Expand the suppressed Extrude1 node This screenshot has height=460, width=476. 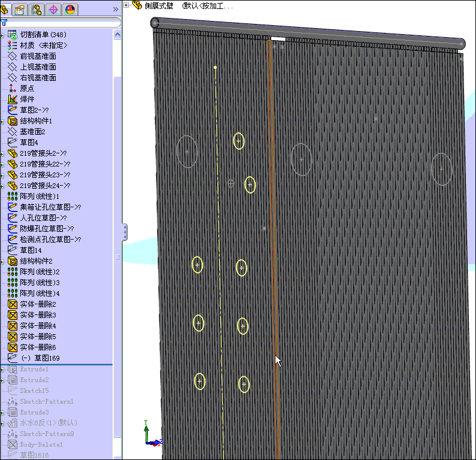pyautogui.click(x=2, y=370)
